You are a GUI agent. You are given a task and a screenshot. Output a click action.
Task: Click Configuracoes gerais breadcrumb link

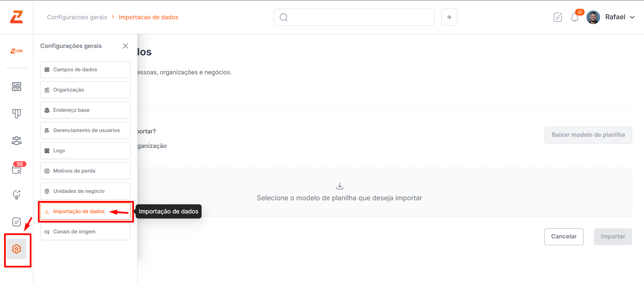pos(77,17)
